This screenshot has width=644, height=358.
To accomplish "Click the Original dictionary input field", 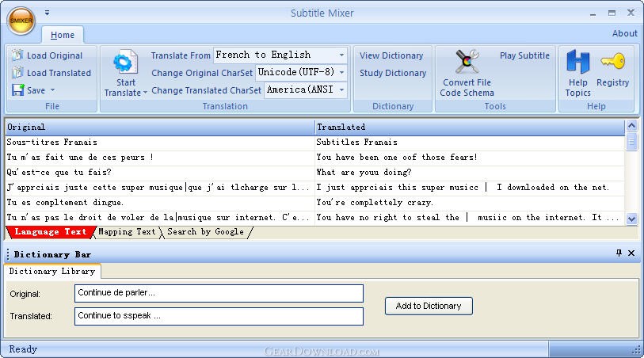I will [x=219, y=293].
